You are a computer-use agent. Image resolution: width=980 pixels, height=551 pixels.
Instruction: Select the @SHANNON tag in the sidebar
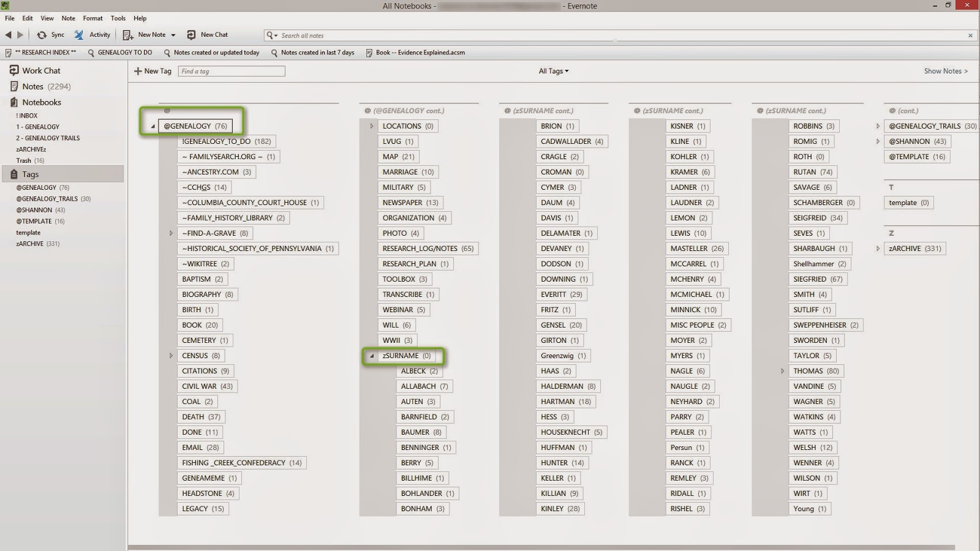coord(40,210)
